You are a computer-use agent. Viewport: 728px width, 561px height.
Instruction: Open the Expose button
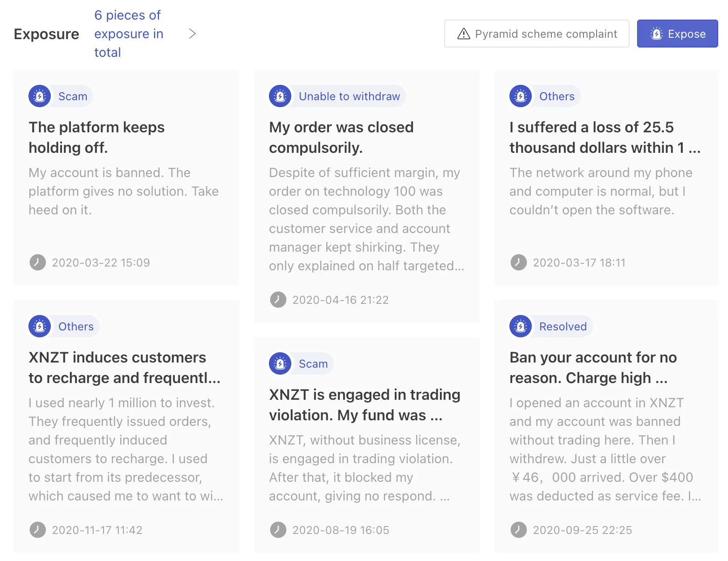[677, 34]
